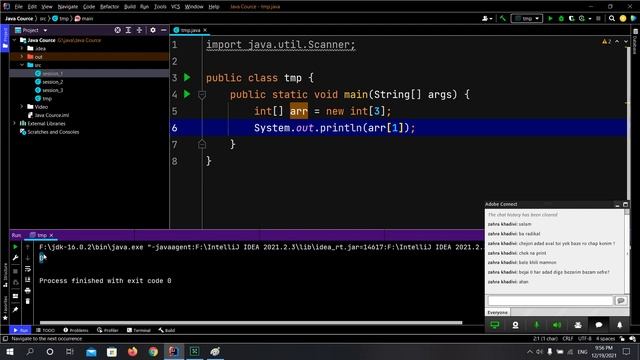Open Problems tool window tab

76,330
